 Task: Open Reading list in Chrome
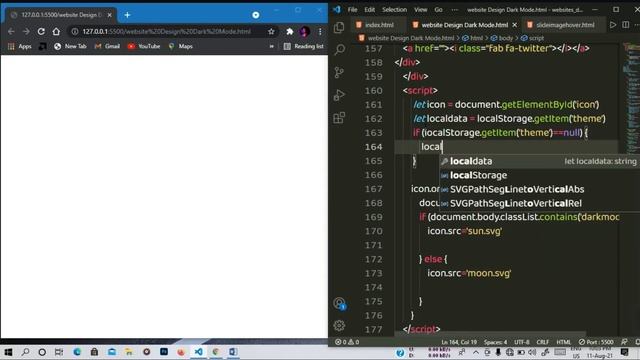(x=303, y=47)
